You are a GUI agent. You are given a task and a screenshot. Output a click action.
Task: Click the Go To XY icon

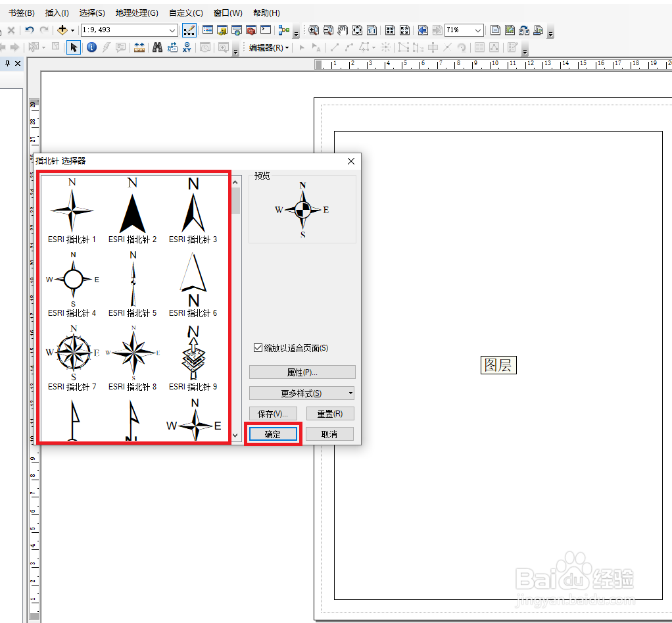(x=187, y=47)
